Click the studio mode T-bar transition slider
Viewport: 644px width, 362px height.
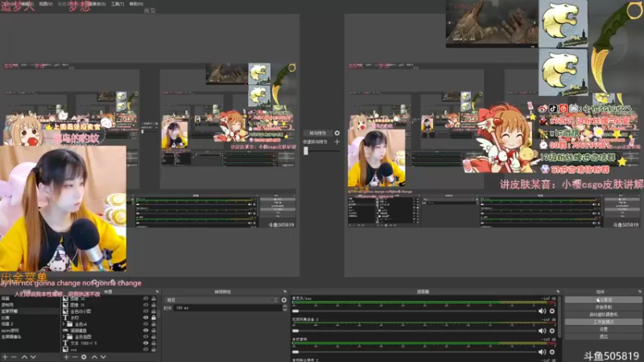[x=322, y=151]
